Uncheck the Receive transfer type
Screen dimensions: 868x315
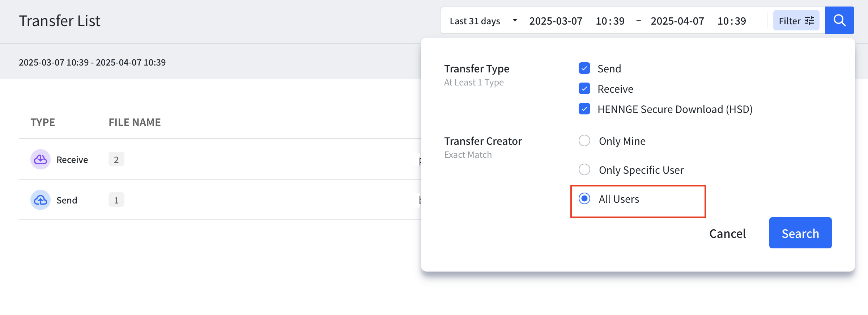[x=584, y=88]
